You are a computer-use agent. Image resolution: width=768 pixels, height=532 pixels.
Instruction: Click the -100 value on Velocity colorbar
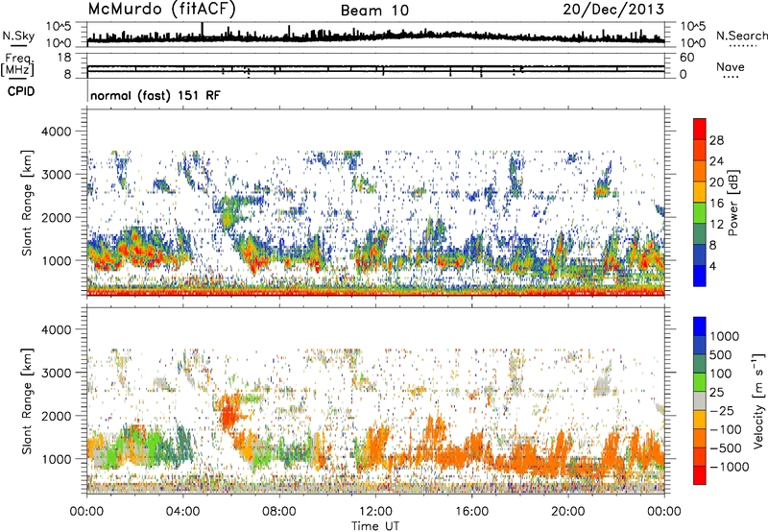coord(726,429)
